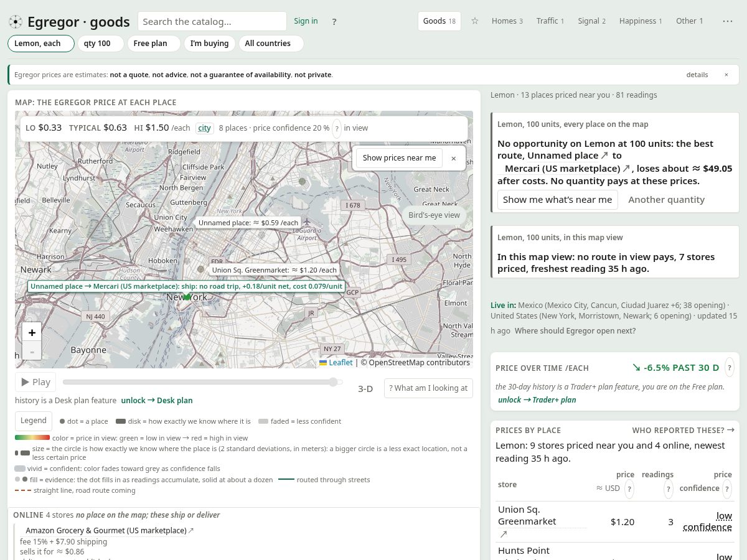Switch to the Homes tab
747x560 pixels.
pyautogui.click(x=507, y=21)
